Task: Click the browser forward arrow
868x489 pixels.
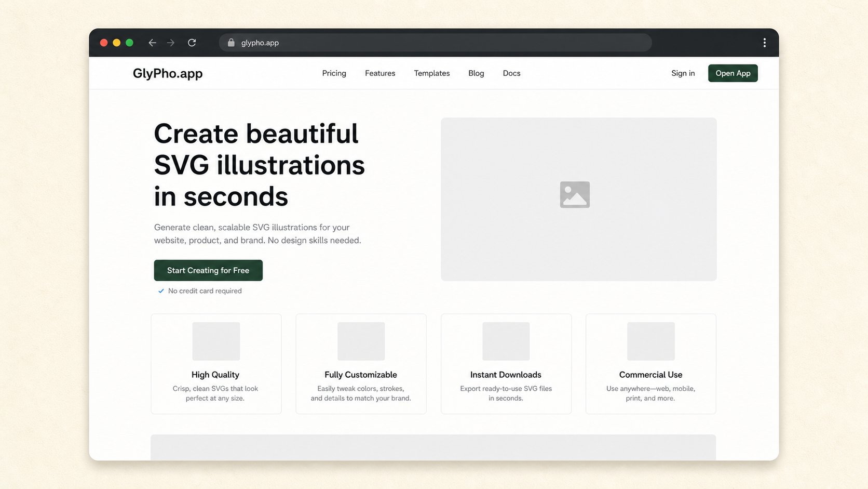Action: coord(171,43)
